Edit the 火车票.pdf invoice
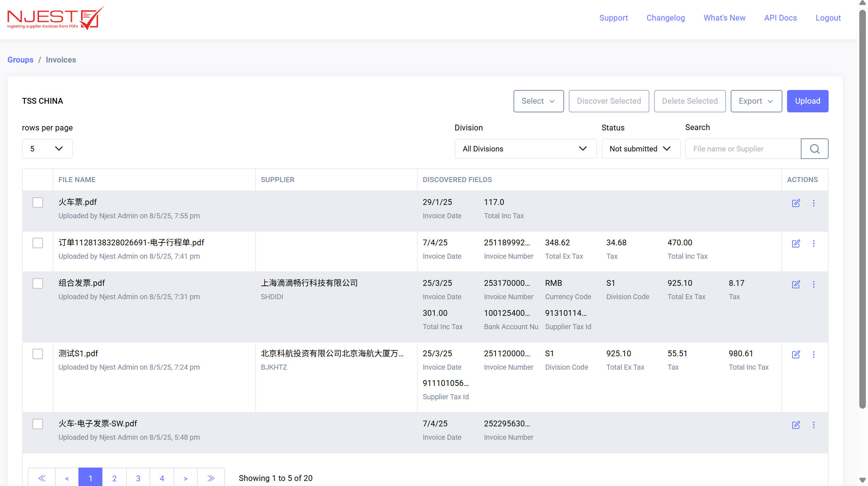Viewport: 868px width, 486px height. click(796, 203)
